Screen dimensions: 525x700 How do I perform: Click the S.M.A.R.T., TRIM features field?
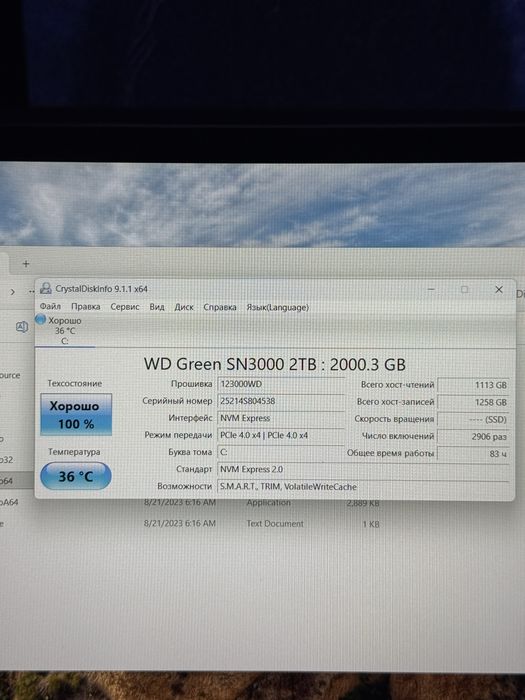tap(363, 487)
